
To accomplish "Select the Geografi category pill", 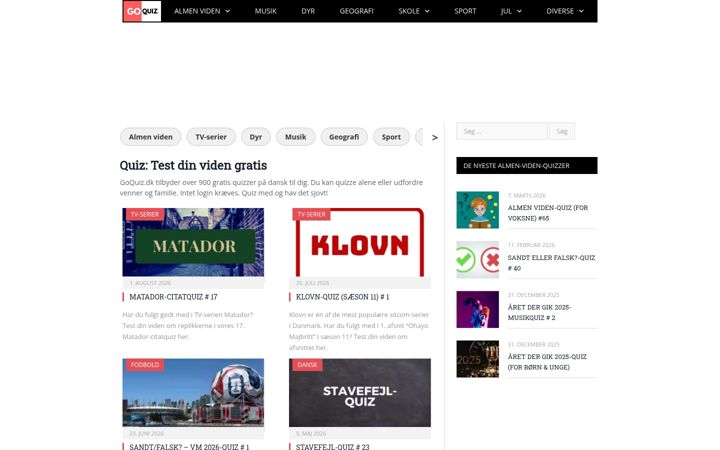I will 344,137.
